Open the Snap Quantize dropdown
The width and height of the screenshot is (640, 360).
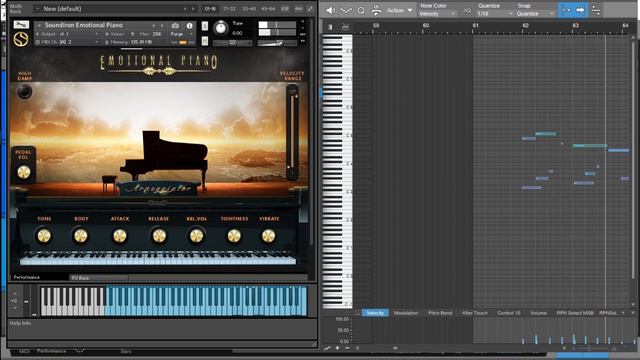click(535, 14)
